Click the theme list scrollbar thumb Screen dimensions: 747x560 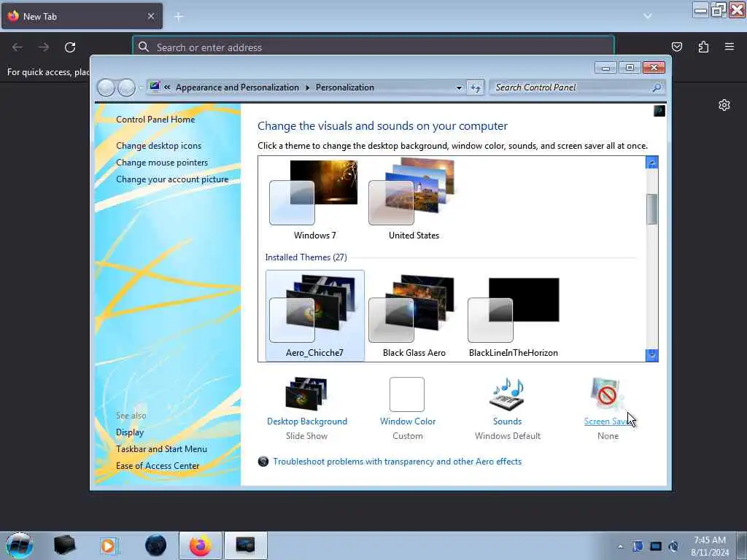(x=651, y=209)
